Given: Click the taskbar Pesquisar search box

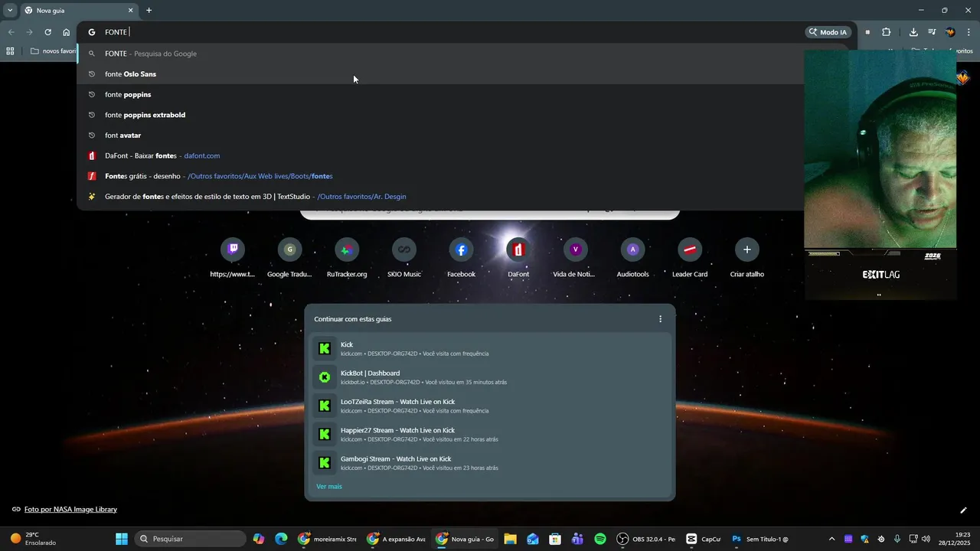Looking at the screenshot, I should pos(191,539).
